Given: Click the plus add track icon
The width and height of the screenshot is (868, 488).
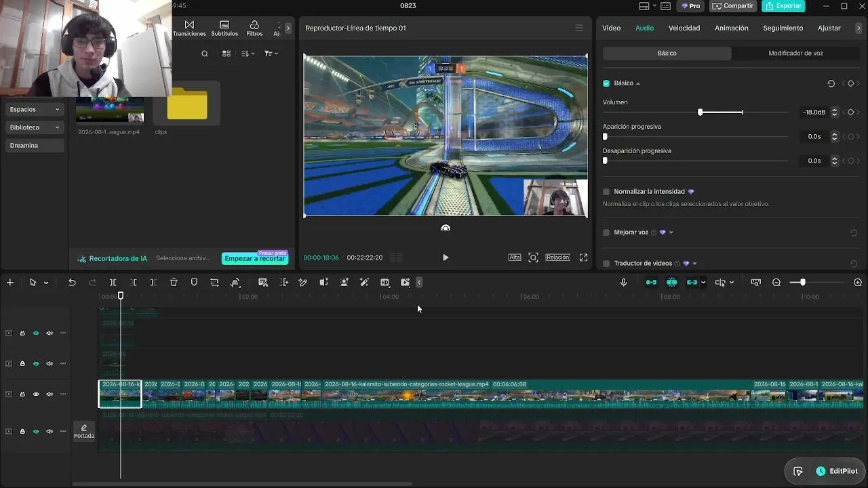Looking at the screenshot, I should tap(10, 283).
